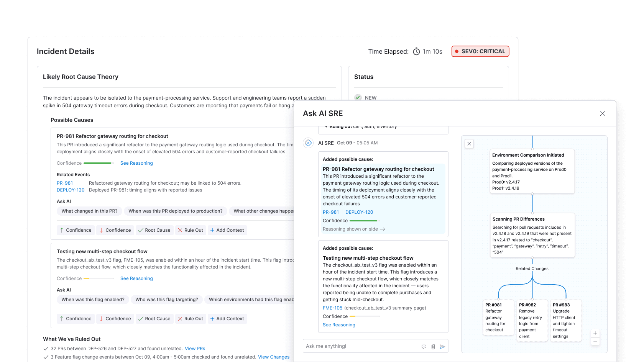
Task: Click the send message arrow icon
Action: [x=442, y=346]
